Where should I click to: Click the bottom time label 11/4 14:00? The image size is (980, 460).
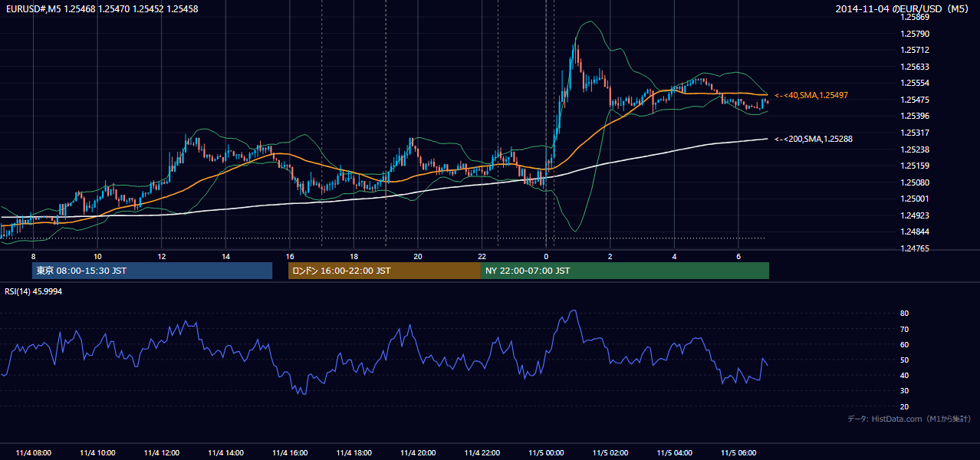225,452
